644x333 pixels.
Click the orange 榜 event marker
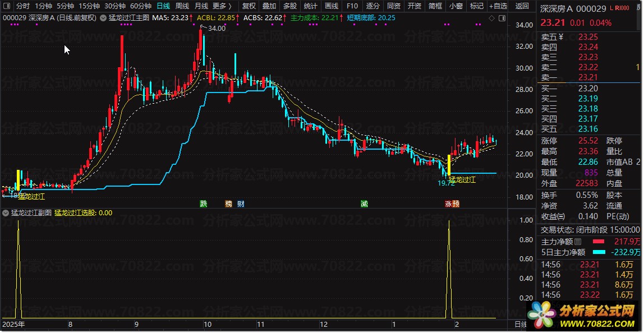229,203
